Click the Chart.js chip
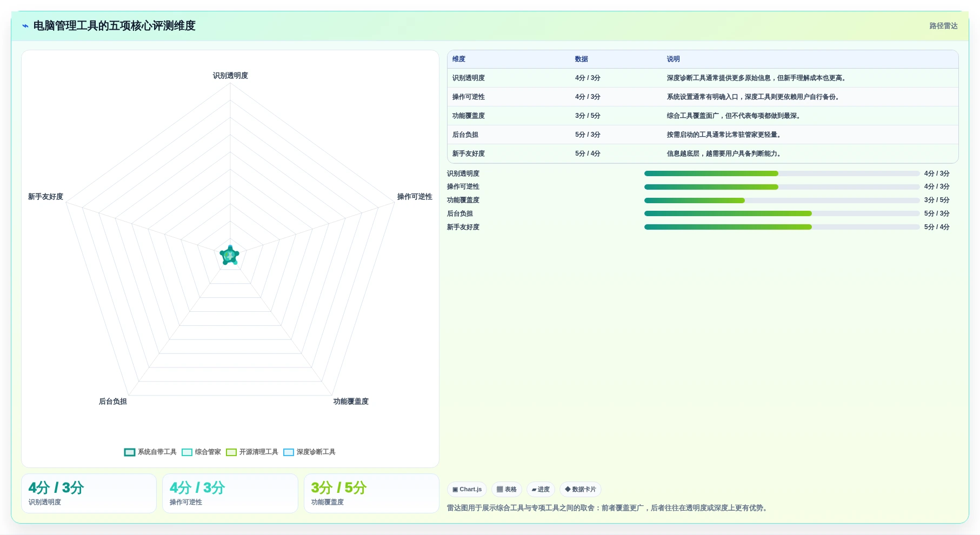The width and height of the screenshot is (980, 535). point(467,490)
